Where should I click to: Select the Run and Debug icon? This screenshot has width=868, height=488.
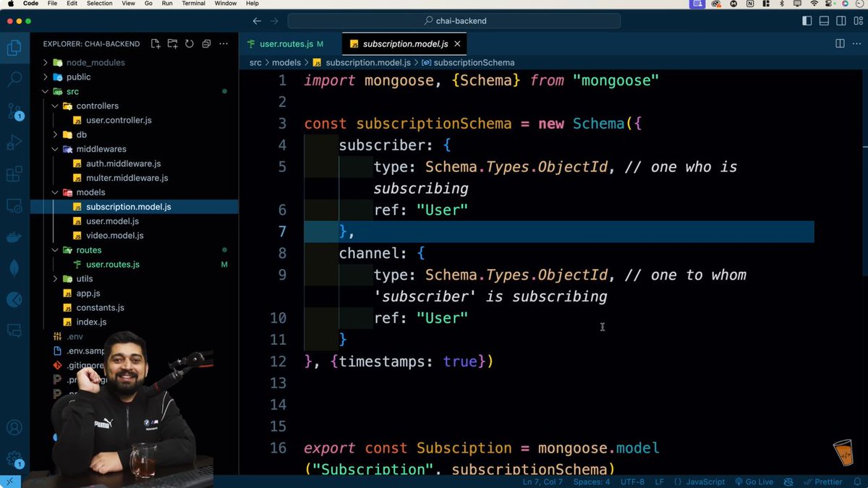pyautogui.click(x=16, y=142)
